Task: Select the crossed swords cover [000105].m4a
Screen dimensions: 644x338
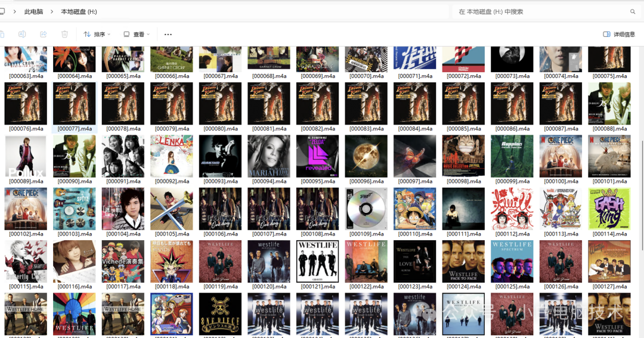Action: coord(172,209)
